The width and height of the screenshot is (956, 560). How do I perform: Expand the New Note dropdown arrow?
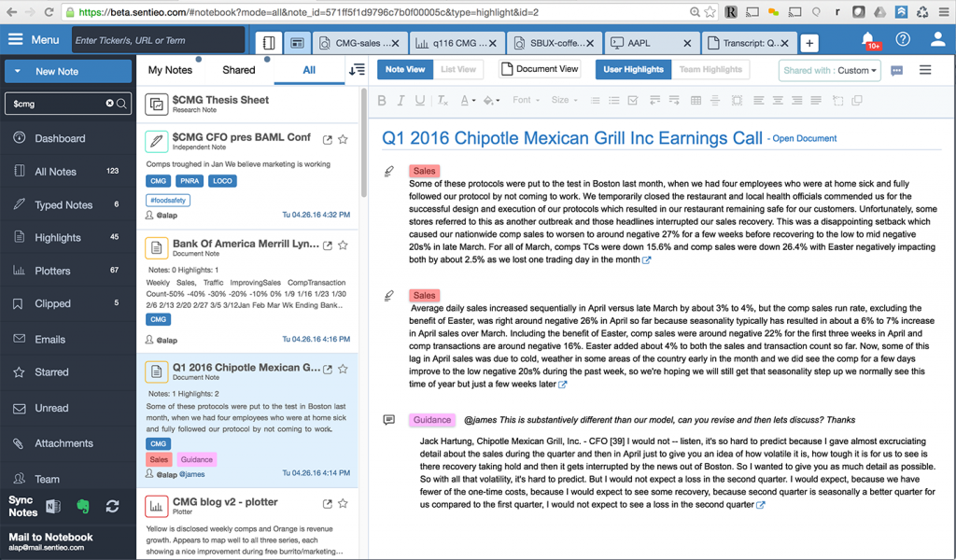pyautogui.click(x=17, y=71)
